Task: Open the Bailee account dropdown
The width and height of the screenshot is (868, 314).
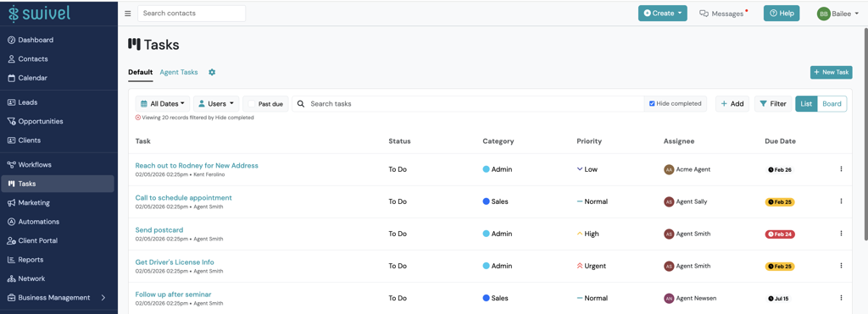Action: pyautogui.click(x=838, y=14)
